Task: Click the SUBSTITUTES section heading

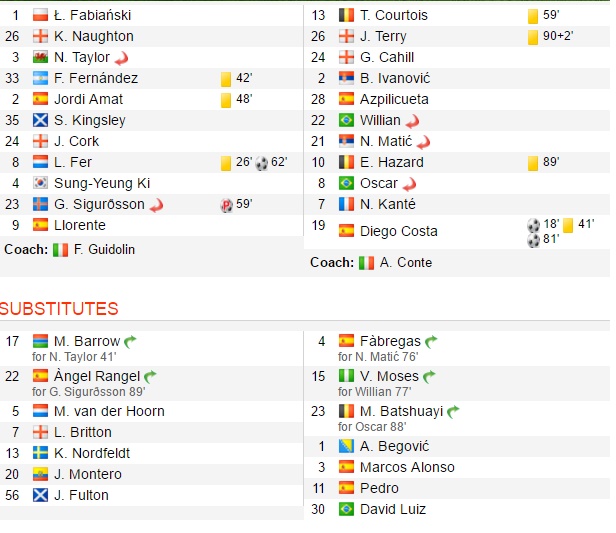Action: pos(59,308)
